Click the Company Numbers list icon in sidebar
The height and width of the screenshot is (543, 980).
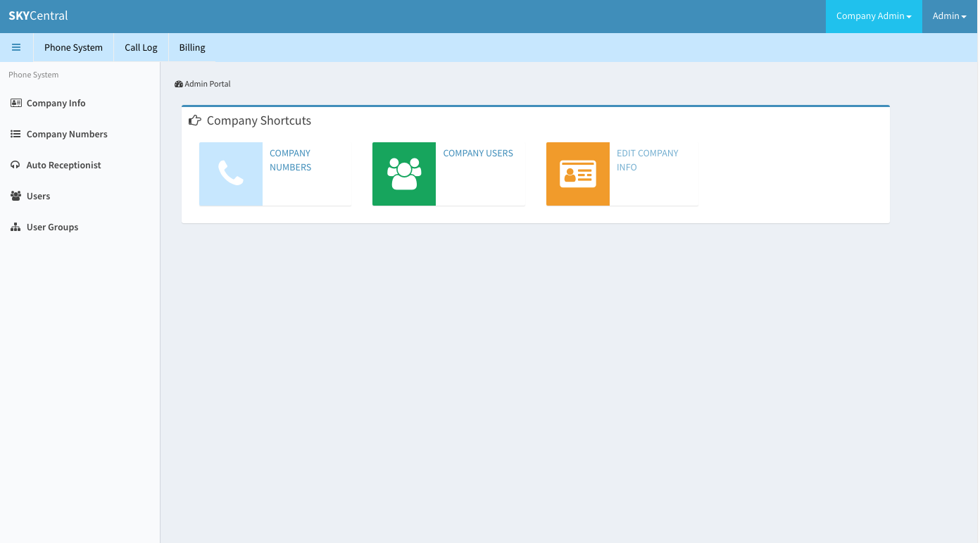[15, 134]
